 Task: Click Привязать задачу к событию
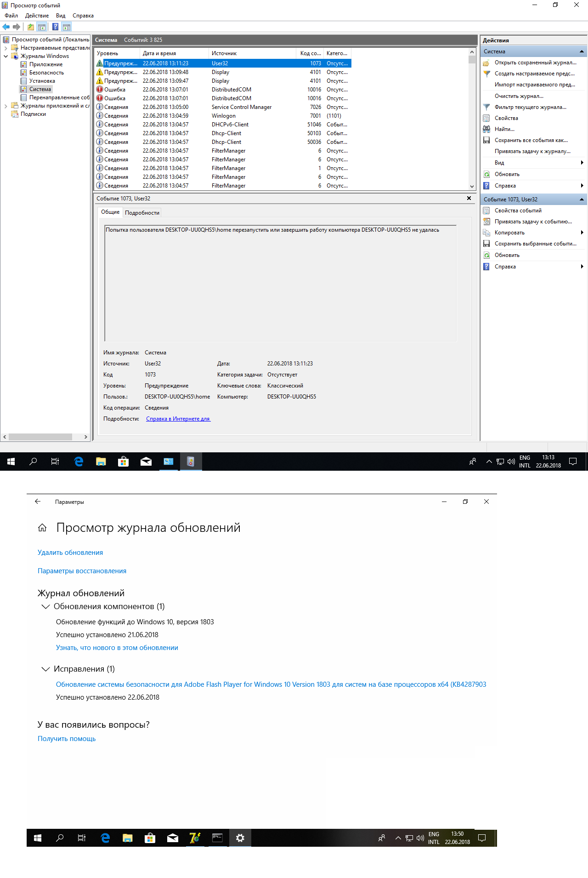[x=533, y=222]
